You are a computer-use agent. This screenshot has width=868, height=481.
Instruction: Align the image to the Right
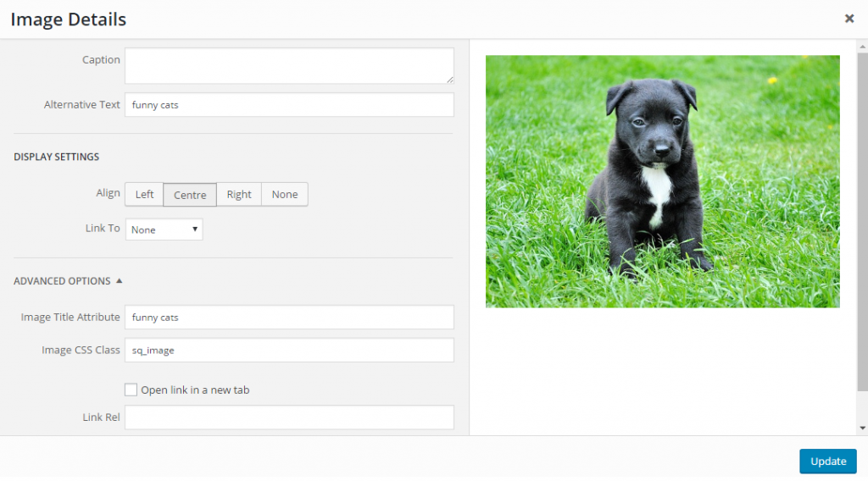[239, 195]
